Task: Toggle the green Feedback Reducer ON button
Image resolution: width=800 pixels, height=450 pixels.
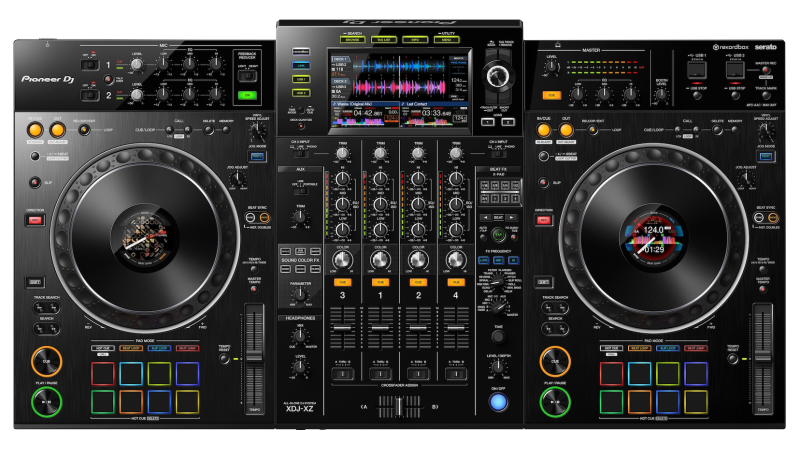Action: pyautogui.click(x=246, y=97)
